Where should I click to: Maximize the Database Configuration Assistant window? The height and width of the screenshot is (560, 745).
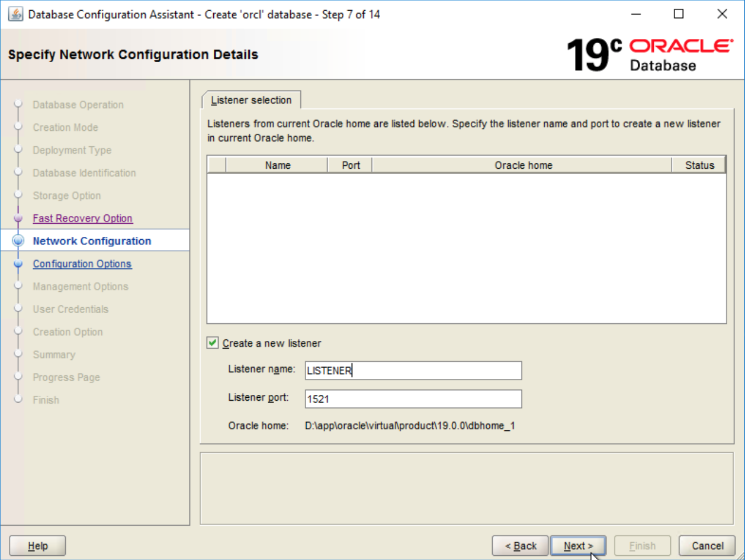tap(679, 14)
